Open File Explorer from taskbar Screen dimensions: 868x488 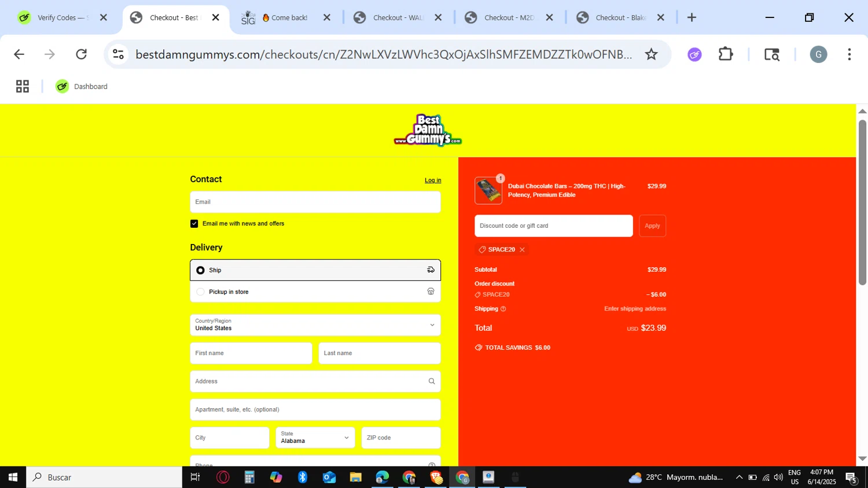point(356,477)
